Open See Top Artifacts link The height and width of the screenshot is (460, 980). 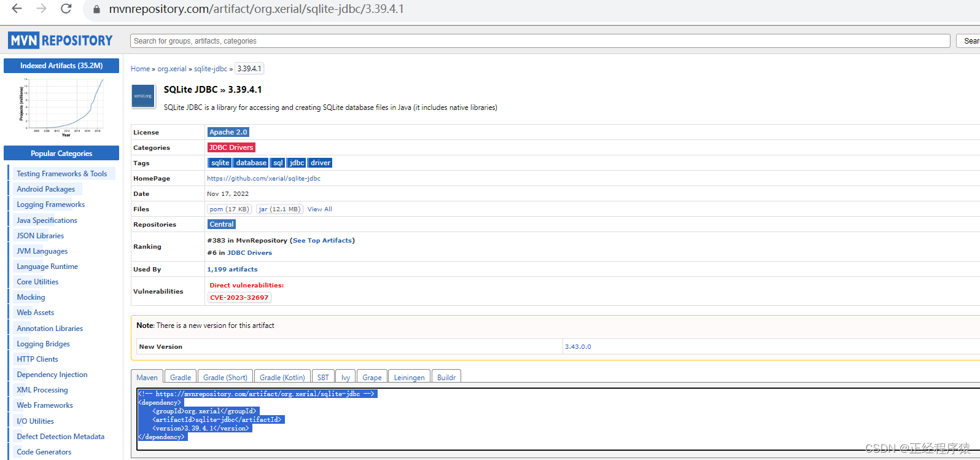click(322, 240)
